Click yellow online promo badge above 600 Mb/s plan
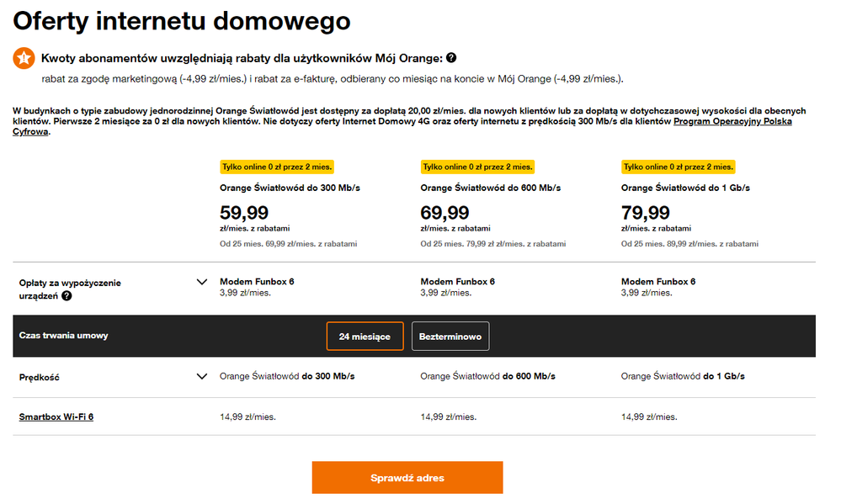Viewport: 841px width, 504px height. [x=477, y=167]
